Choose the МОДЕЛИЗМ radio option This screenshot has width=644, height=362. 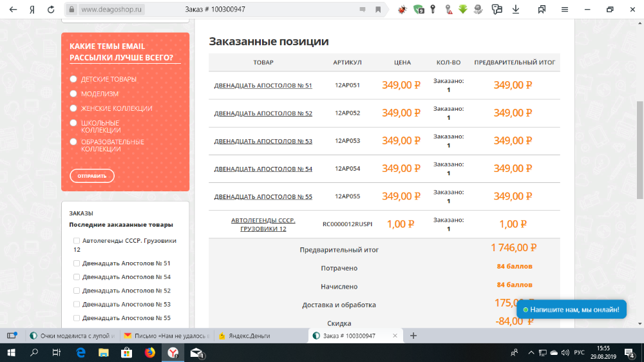[73, 94]
